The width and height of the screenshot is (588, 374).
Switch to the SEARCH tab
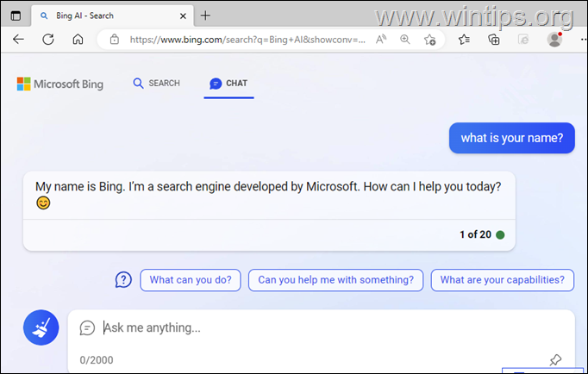point(157,84)
